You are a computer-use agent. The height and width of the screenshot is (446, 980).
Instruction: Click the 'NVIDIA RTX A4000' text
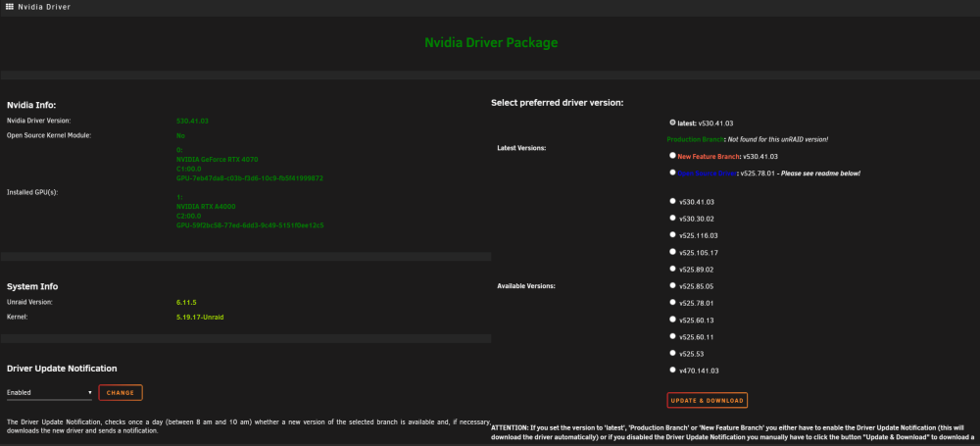point(206,207)
